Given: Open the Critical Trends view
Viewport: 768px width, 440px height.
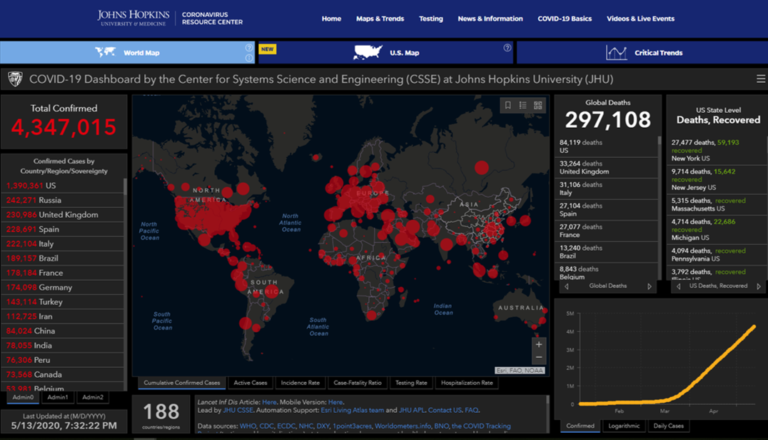Looking at the screenshot, I should tap(642, 52).
